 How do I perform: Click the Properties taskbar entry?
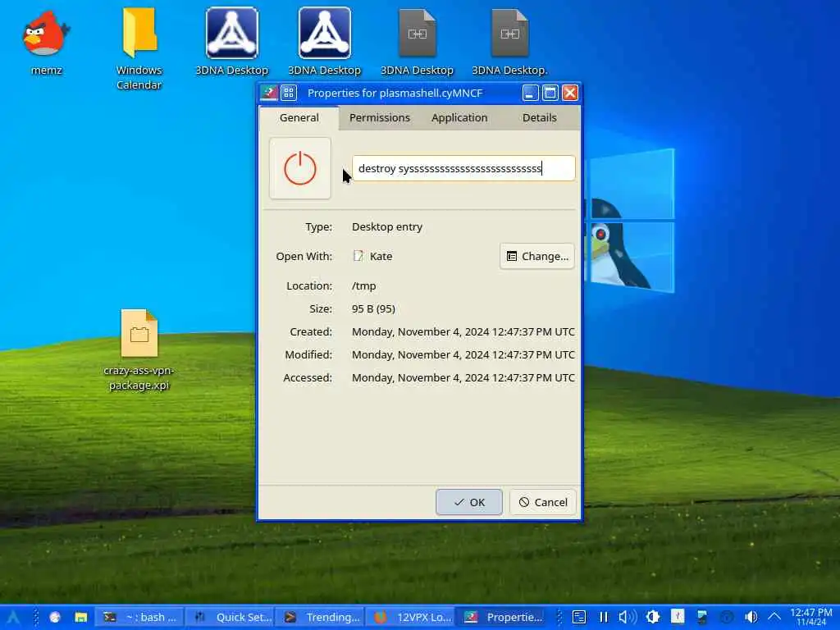[x=502, y=617]
